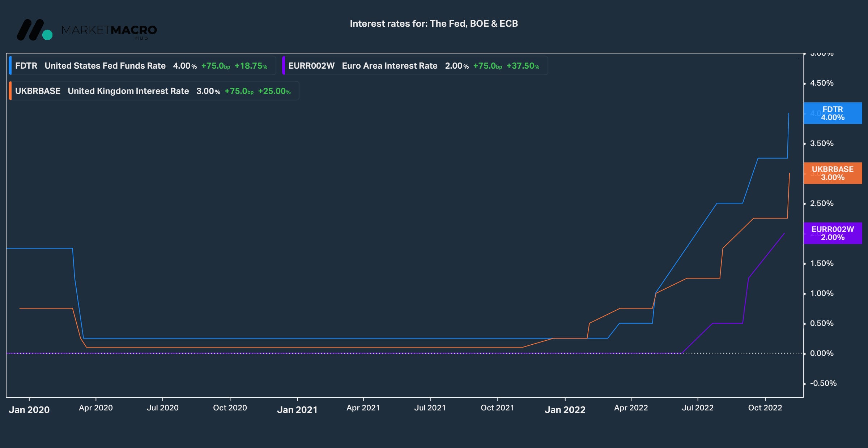Click the blue FDTR 4.00% axis tag
Image resolution: width=868 pixels, height=448 pixels.
point(833,113)
